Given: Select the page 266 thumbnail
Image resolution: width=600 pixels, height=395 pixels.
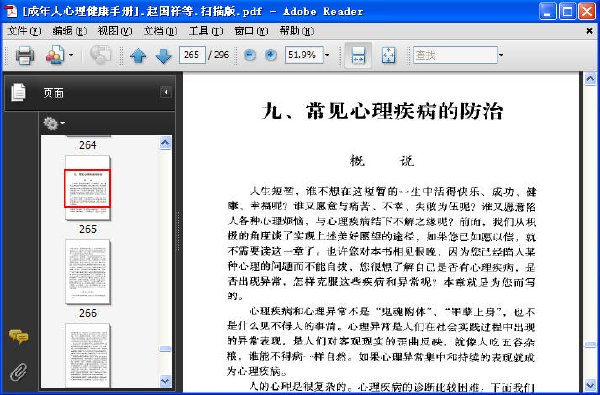Looking at the screenshot, I should [88, 272].
